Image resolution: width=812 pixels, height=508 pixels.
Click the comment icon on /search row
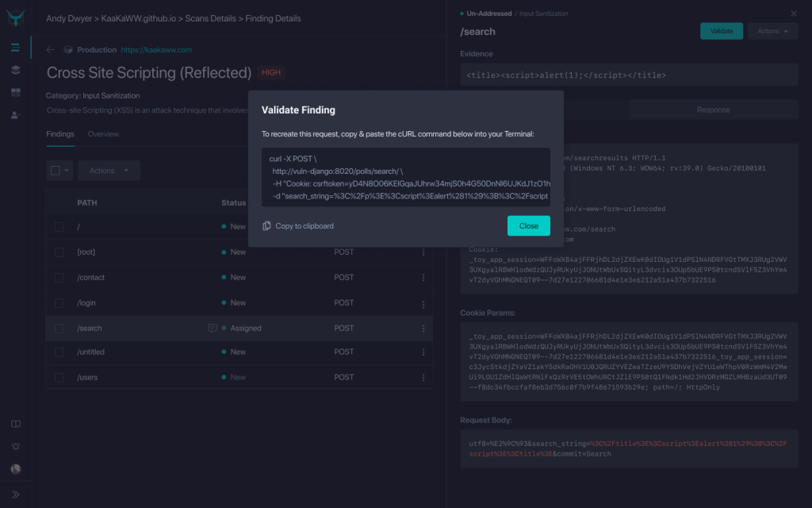coord(212,328)
